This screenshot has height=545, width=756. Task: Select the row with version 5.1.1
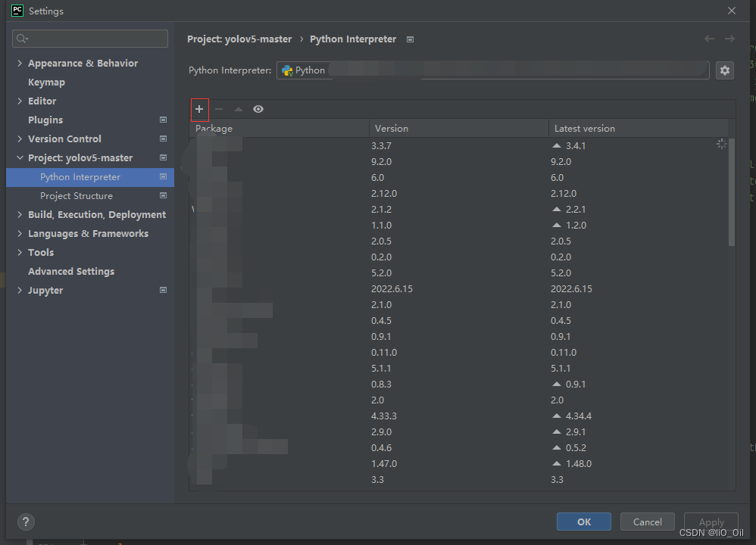point(458,368)
